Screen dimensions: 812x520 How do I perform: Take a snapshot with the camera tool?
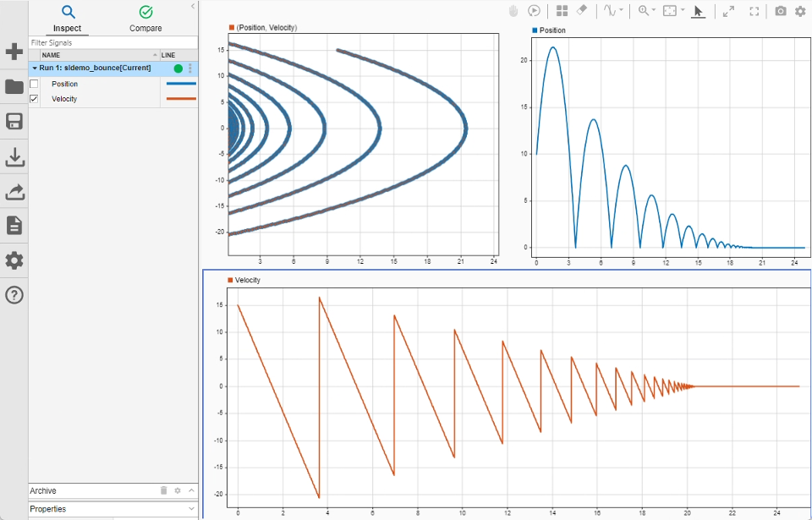pyautogui.click(x=779, y=11)
